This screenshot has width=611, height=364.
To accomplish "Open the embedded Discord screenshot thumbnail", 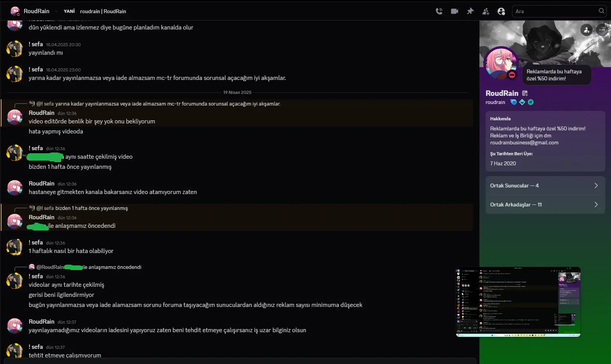I will [x=518, y=302].
